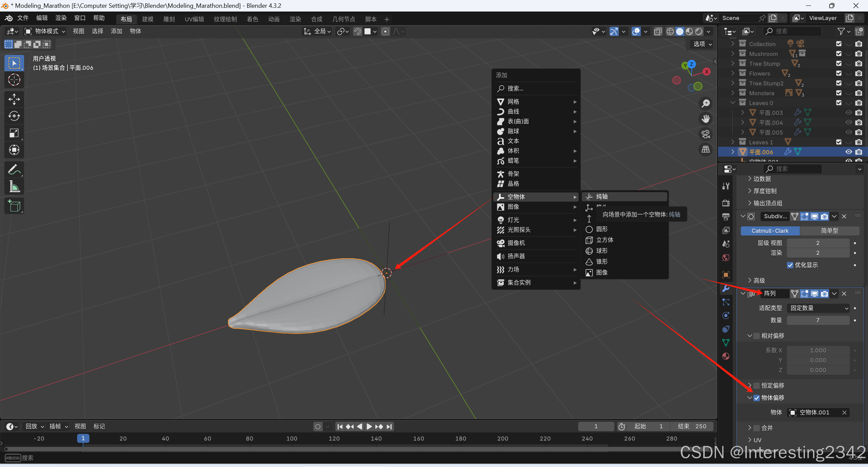Select the Rotate tool
Screen dimensions: 868x467
pyautogui.click(x=14, y=116)
